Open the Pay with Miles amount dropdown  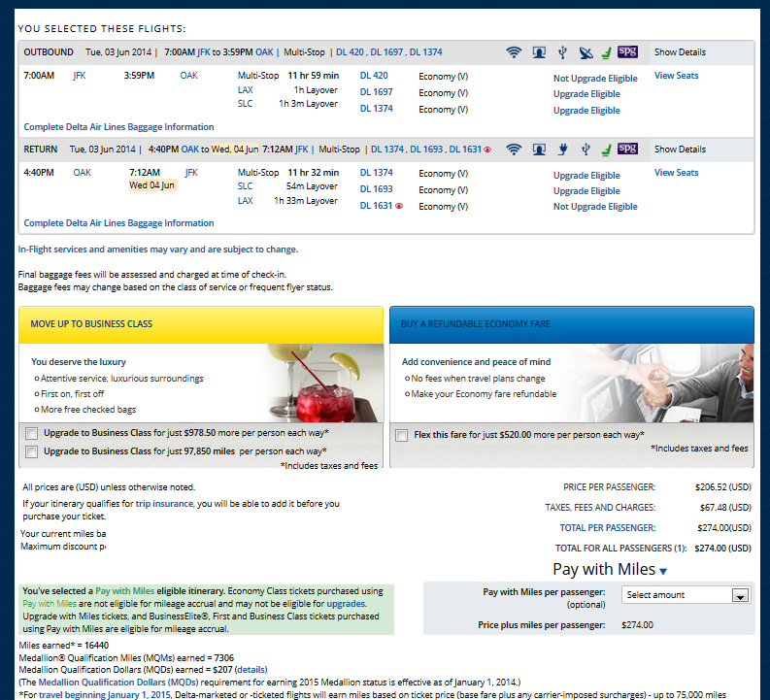[x=687, y=595]
